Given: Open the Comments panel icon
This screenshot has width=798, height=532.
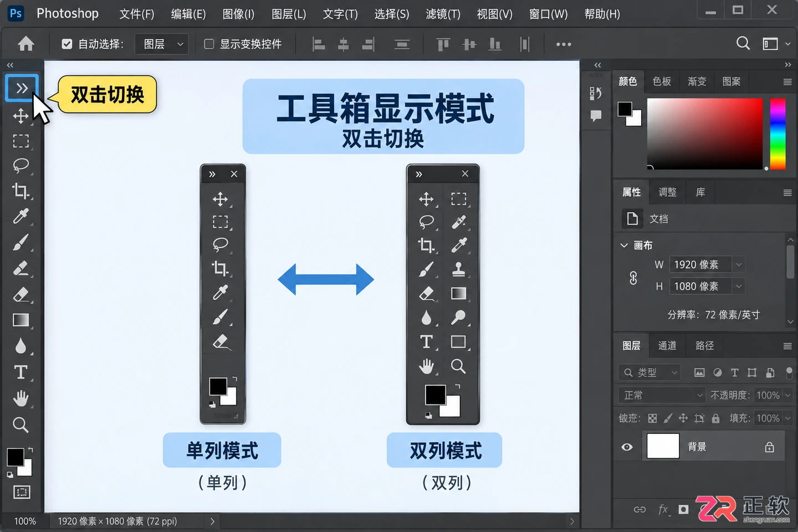Looking at the screenshot, I should 596,116.
